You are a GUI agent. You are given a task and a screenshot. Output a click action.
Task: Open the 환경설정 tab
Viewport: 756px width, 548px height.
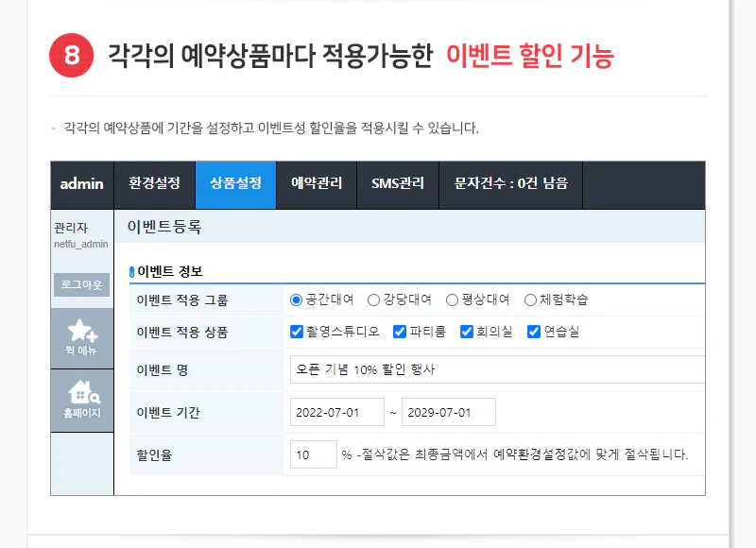pyautogui.click(x=155, y=185)
